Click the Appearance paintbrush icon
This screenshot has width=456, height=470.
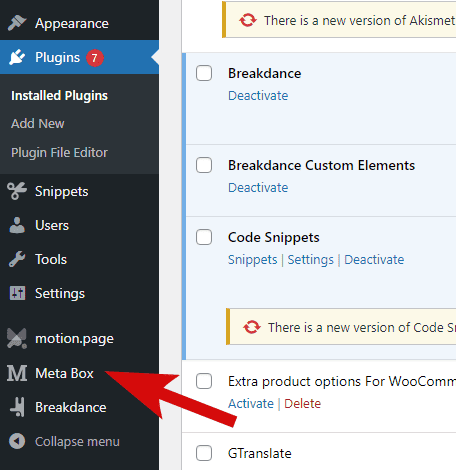pos(17,23)
